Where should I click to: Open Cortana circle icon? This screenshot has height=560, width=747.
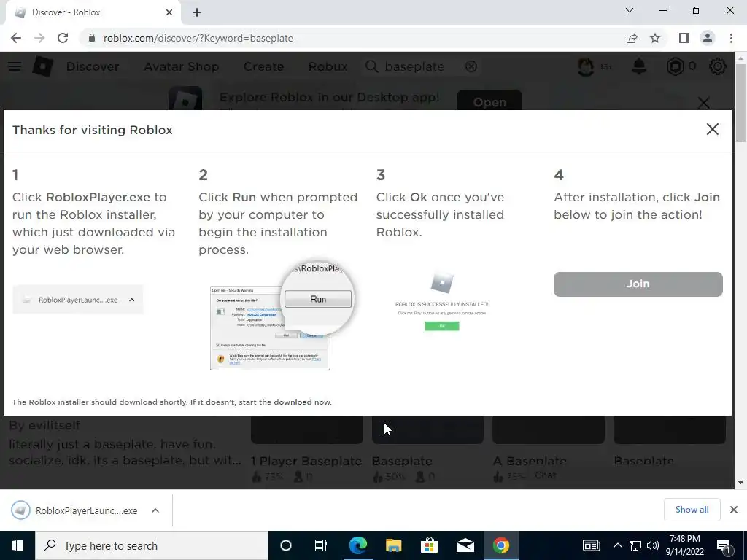pos(285,545)
